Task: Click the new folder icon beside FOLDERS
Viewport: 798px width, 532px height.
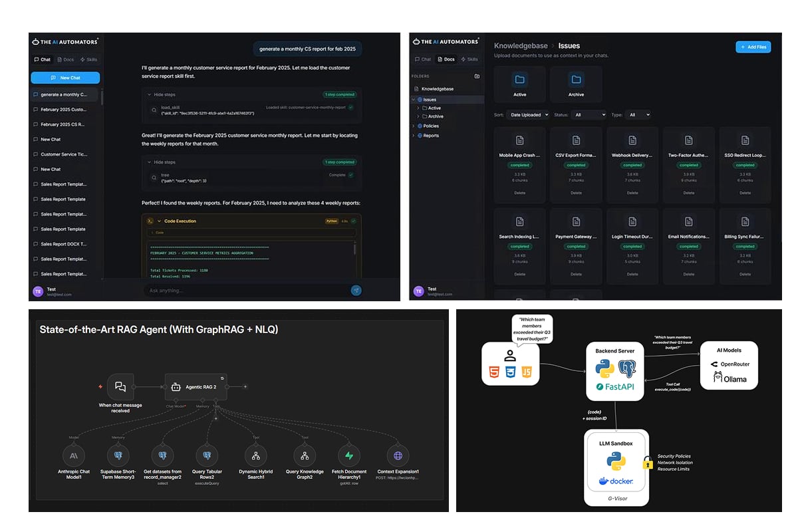Action: 477,76
